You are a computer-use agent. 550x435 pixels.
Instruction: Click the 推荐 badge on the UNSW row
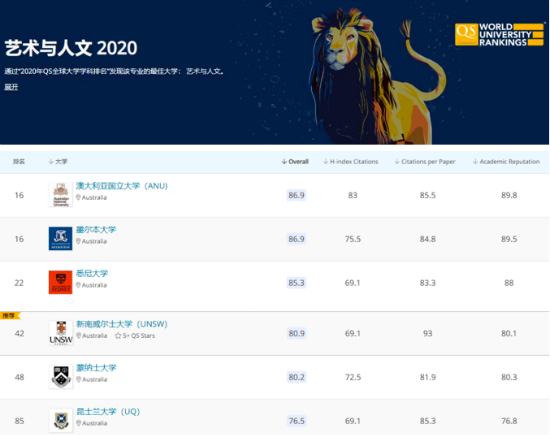click(10, 316)
